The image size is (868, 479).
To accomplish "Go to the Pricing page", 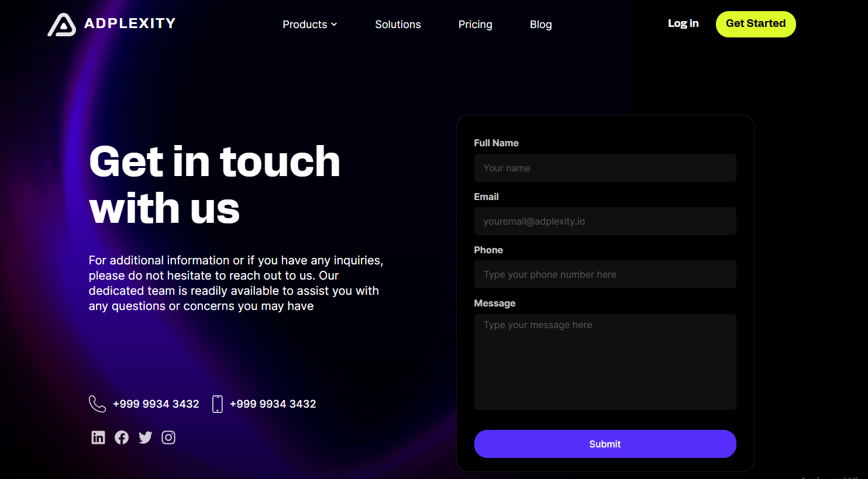I will [475, 25].
